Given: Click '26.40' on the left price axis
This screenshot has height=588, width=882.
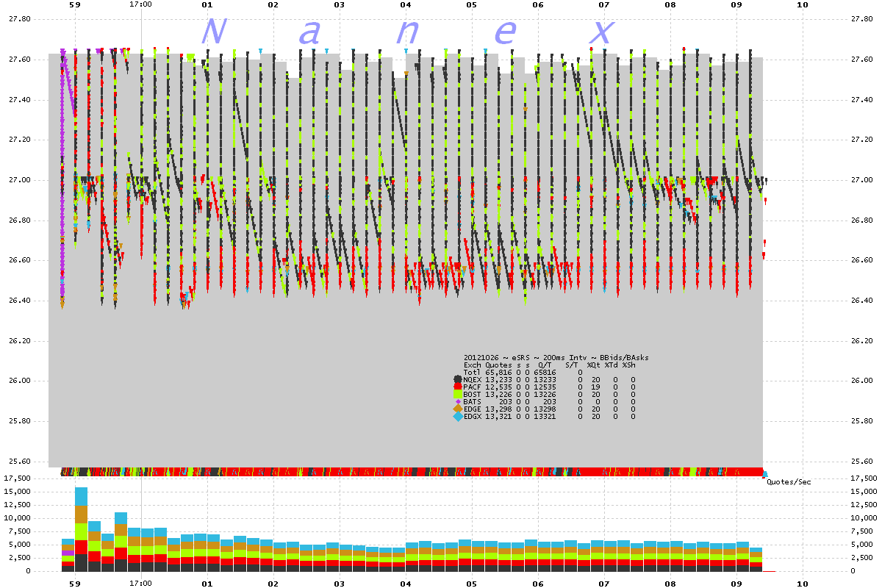Looking at the screenshot, I should [20, 300].
